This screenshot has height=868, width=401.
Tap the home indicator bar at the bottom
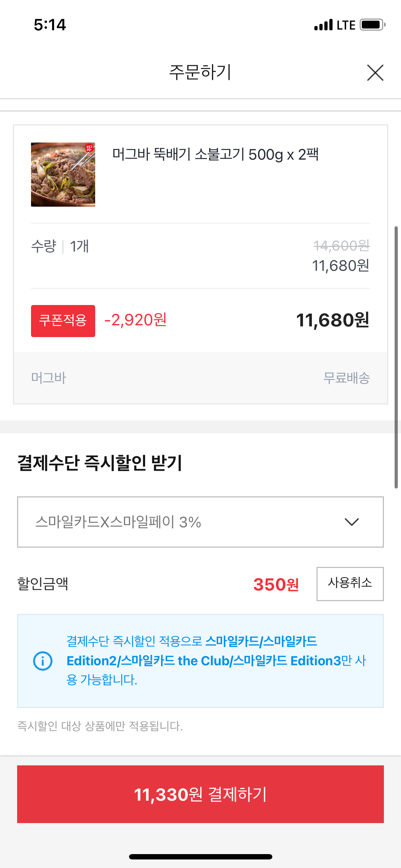[x=200, y=857]
